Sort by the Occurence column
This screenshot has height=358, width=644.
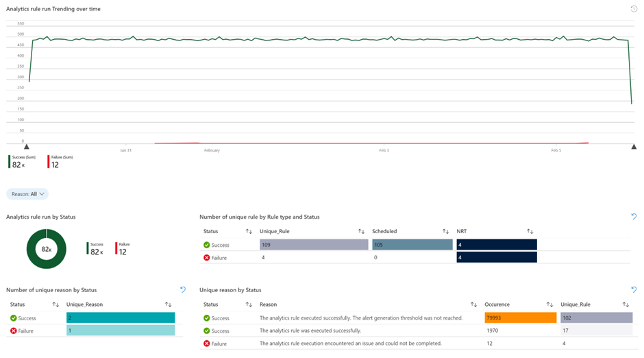pyautogui.click(x=549, y=305)
